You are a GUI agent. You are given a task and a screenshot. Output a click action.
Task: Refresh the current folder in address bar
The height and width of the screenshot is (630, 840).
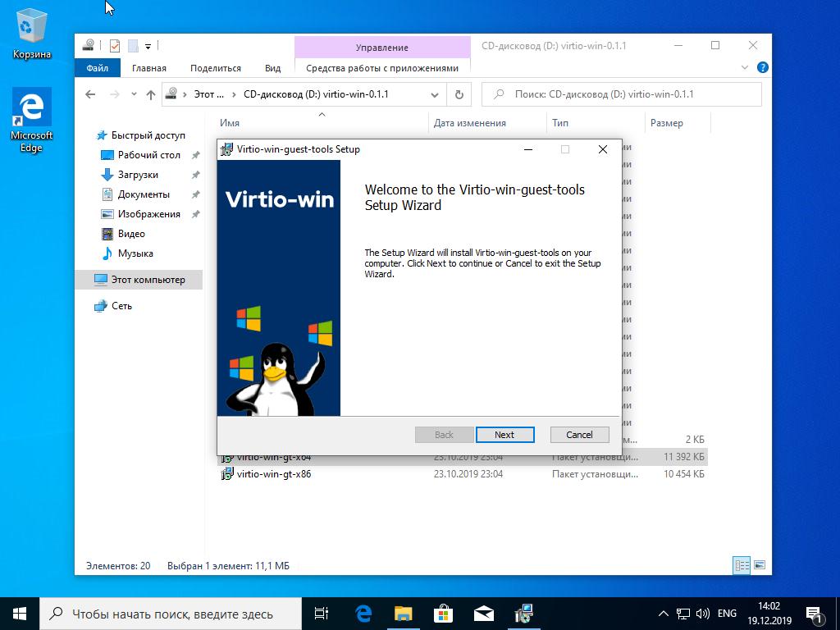pyautogui.click(x=459, y=94)
